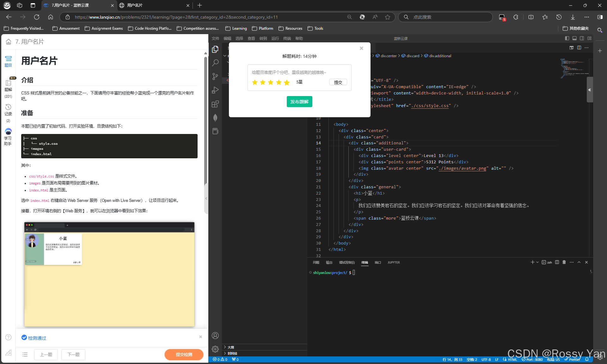Switch to the 输出 panel tab
607x364 pixels.
click(x=329, y=263)
